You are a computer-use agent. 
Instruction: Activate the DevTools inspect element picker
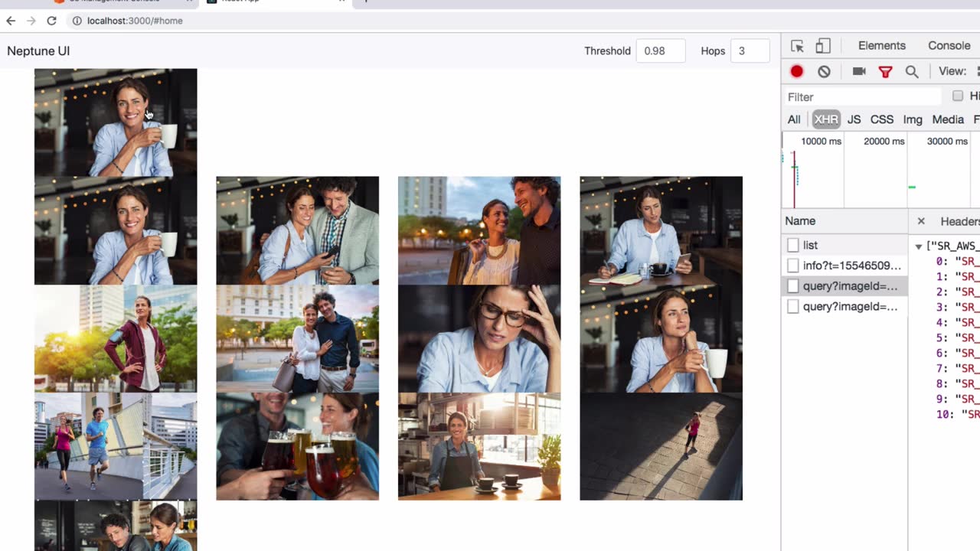[797, 46]
